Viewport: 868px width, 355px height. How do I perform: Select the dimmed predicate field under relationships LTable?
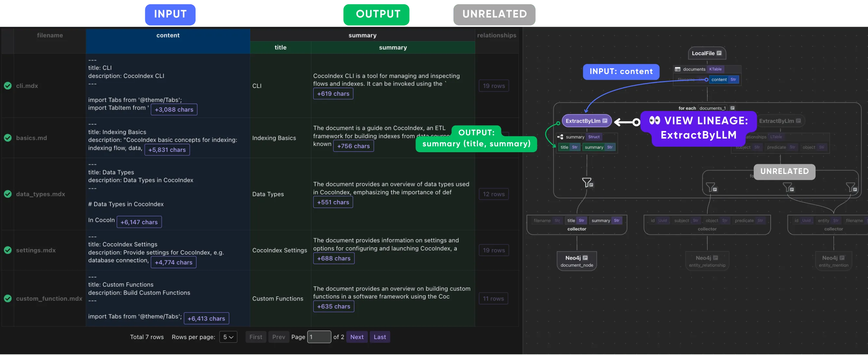[781, 147]
